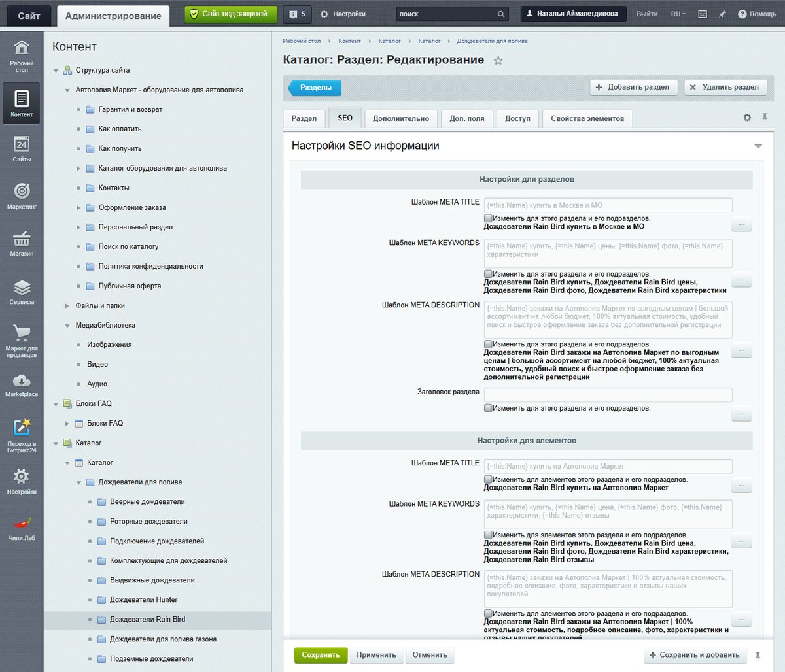Enable change checkbox under section META DESCRIPTION
785x672 pixels.
488,343
